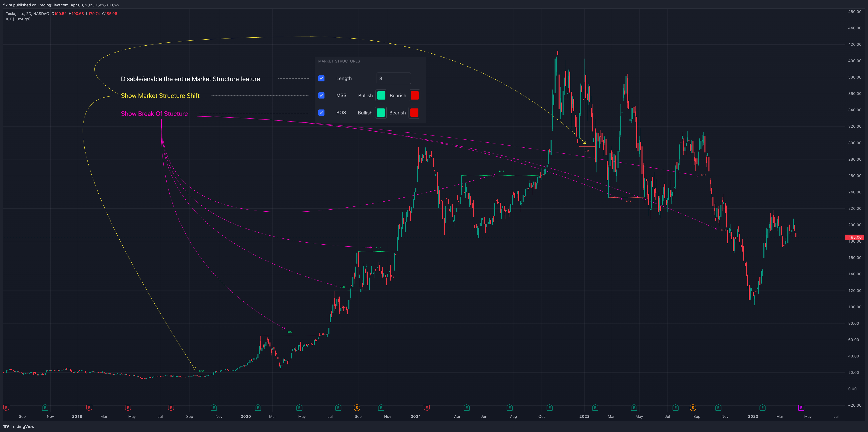Click the Tesla, Inc., 2D, NASDAQ symbol title
Screen dimensions: 868x432
coord(27,14)
